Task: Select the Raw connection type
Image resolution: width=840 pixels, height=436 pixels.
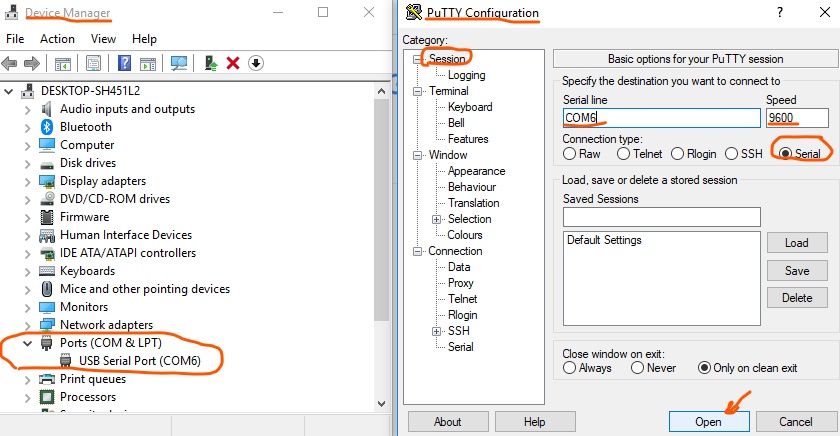Action: coord(570,154)
